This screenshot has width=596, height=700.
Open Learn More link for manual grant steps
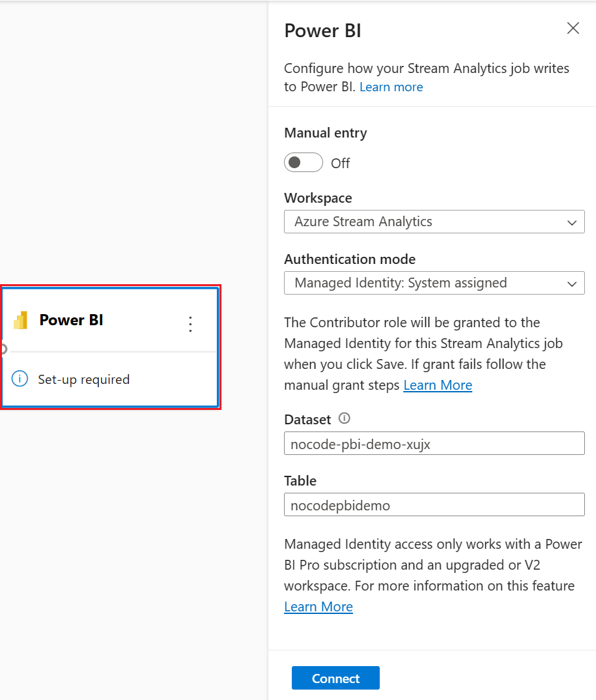click(x=438, y=385)
